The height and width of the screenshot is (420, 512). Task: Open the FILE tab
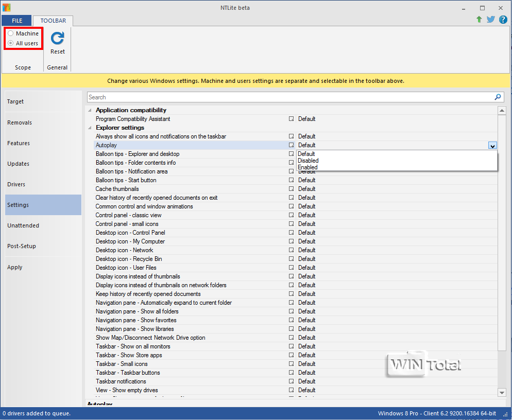pyautogui.click(x=17, y=21)
